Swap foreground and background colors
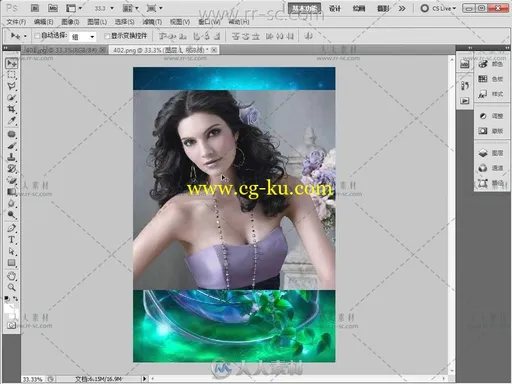512x384 pixels. click(x=15, y=299)
